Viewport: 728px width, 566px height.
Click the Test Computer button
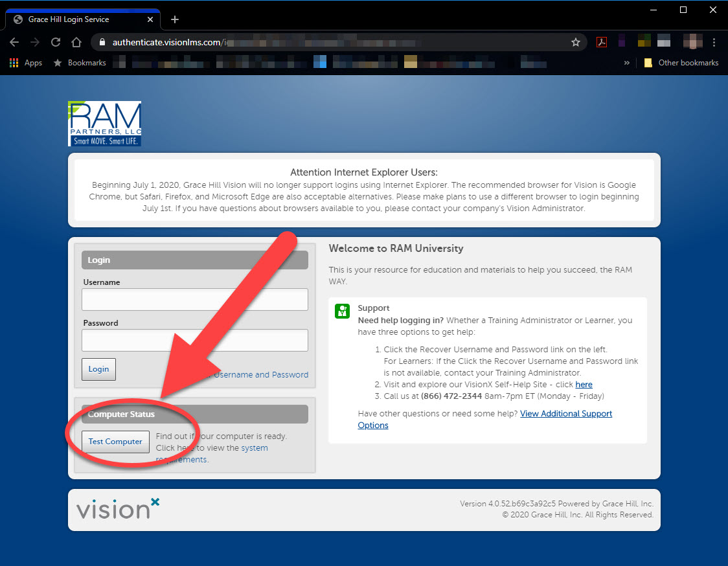coord(115,442)
